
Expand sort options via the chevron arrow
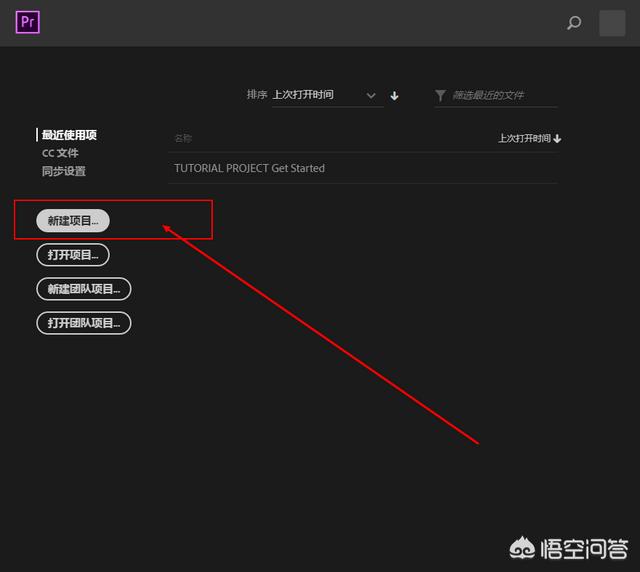371,96
